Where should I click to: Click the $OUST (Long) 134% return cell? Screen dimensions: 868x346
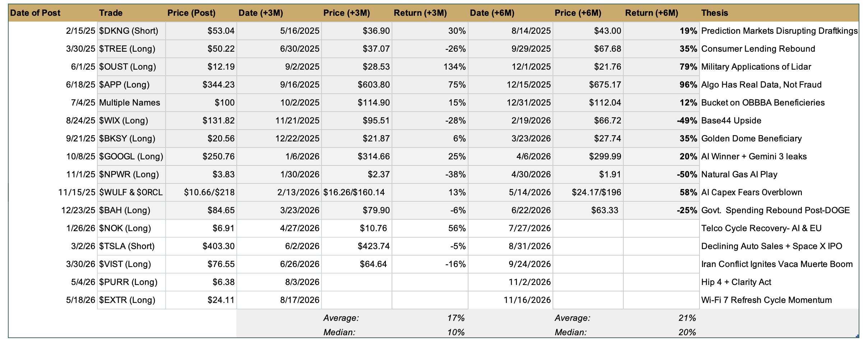tap(430, 67)
